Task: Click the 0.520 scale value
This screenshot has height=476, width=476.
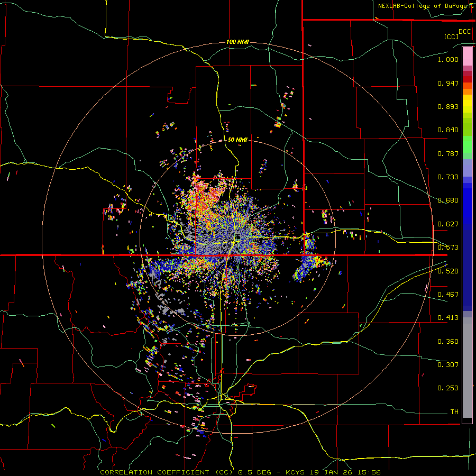Action: (448, 271)
